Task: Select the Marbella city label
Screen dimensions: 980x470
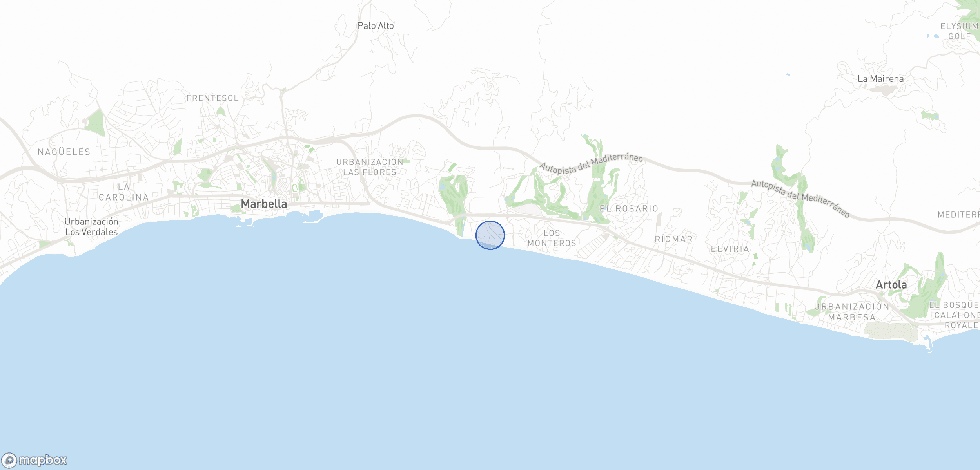Action: [264, 204]
